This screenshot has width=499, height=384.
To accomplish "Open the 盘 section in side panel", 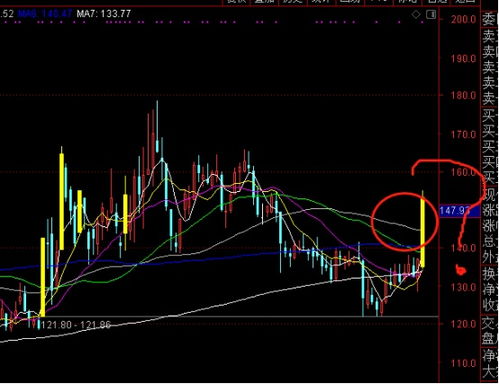I will pyautogui.click(x=490, y=339).
